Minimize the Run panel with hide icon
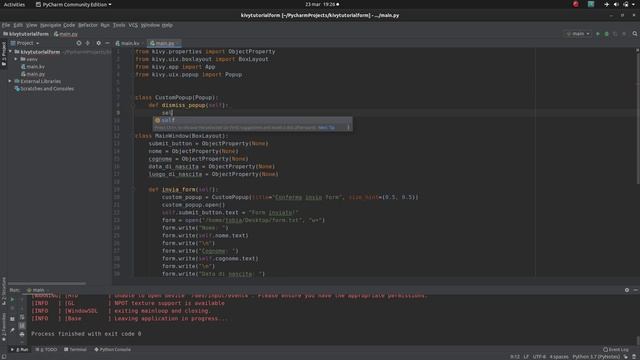Image resolution: width=640 pixels, height=360 pixels. click(636, 290)
